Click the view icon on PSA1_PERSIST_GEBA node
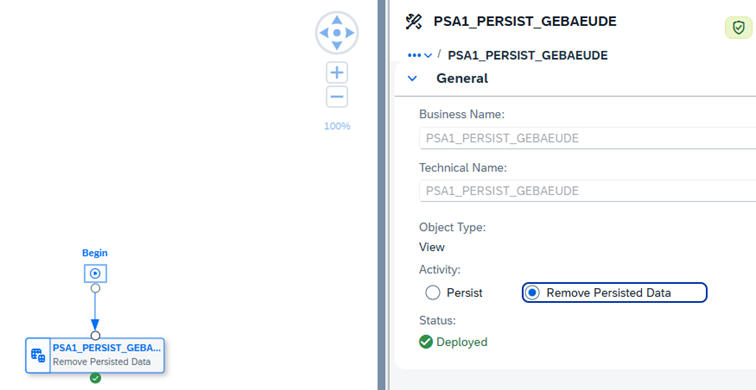 click(x=38, y=355)
